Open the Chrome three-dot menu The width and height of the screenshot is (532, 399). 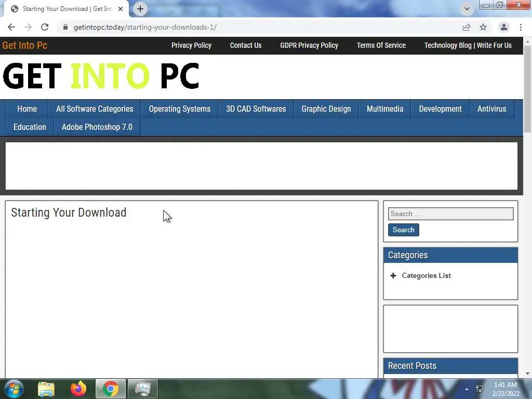521,27
